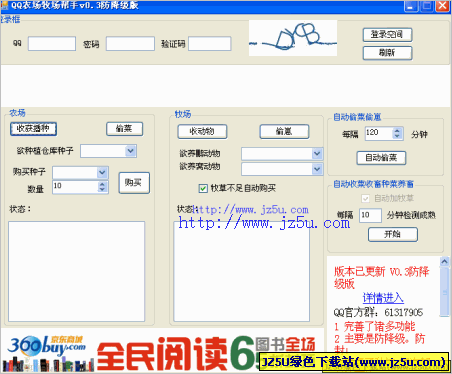Screen dimensions: 452x374
Task: Click the news panel scrollbar up arrow
Action: [x=444, y=262]
